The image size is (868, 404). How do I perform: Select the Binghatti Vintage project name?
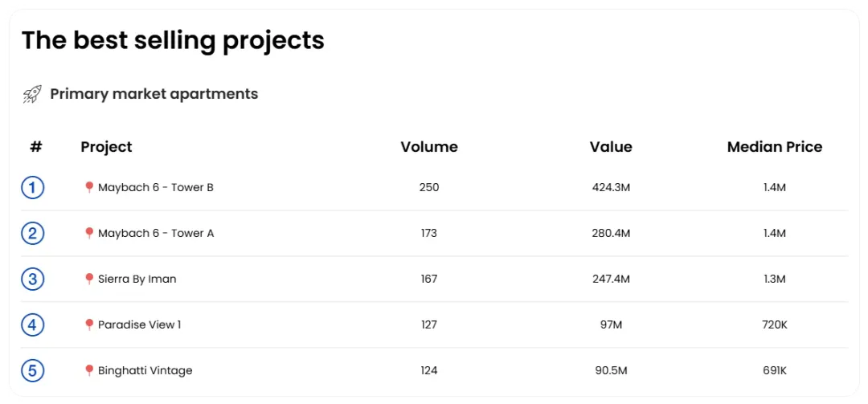145,371
